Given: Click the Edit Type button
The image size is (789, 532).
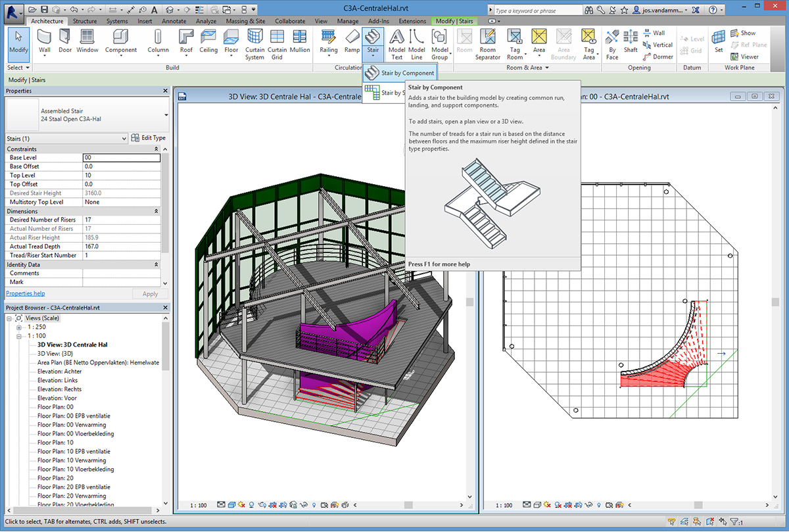Looking at the screenshot, I should coord(149,138).
